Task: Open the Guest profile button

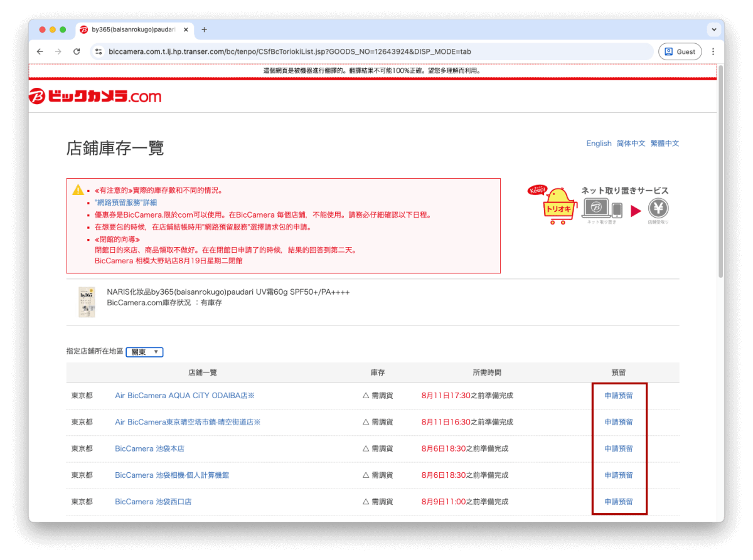Action: coord(680,51)
